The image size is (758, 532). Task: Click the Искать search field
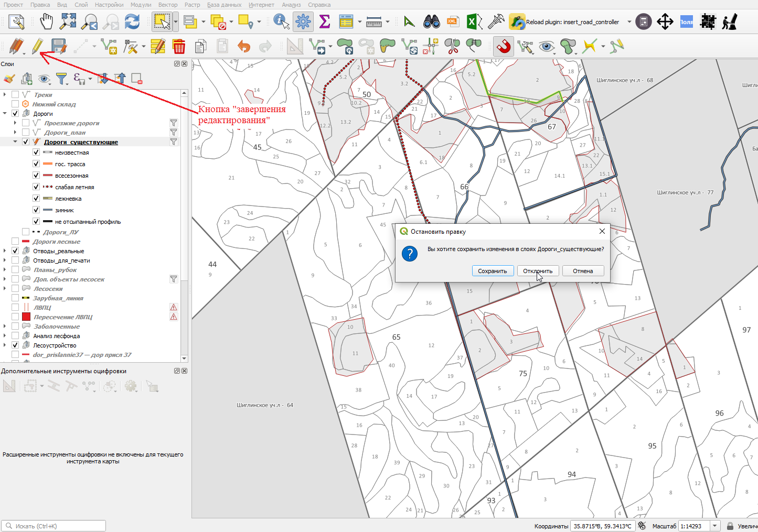point(54,526)
